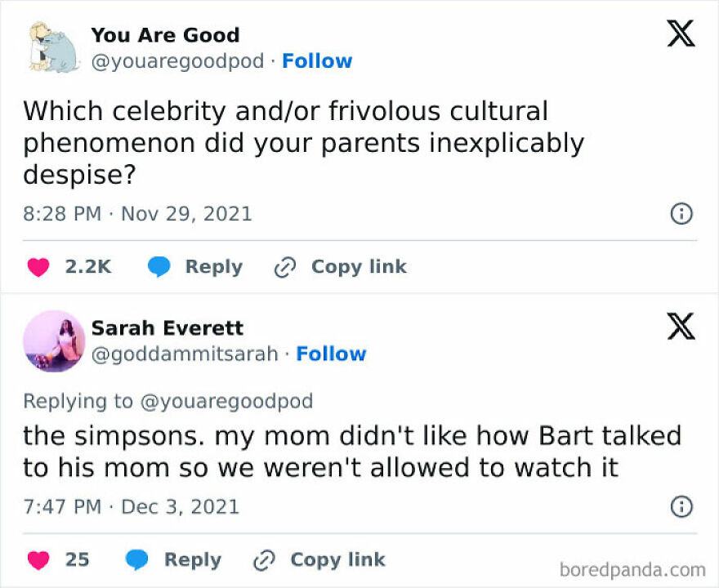Toggle the like heart on the top tweet
Screen dimensions: 719x588
click(38, 266)
